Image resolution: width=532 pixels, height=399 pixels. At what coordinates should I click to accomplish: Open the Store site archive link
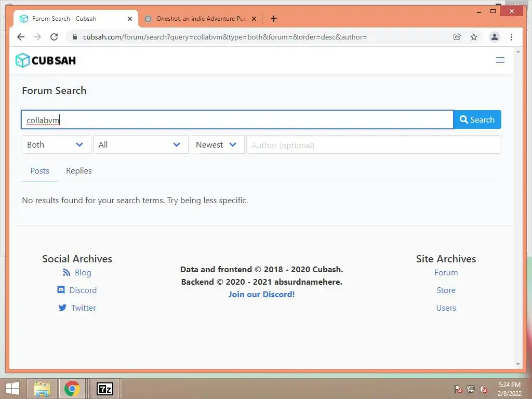pos(446,290)
